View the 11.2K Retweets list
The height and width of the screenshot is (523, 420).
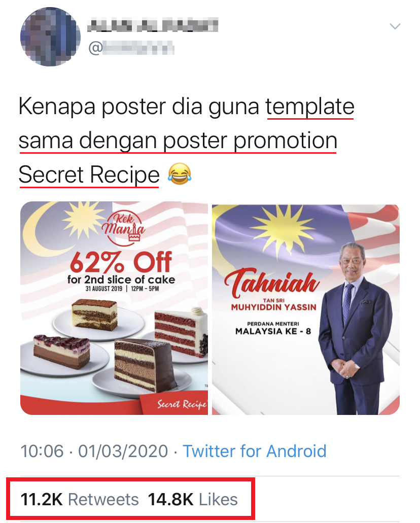[80, 500]
